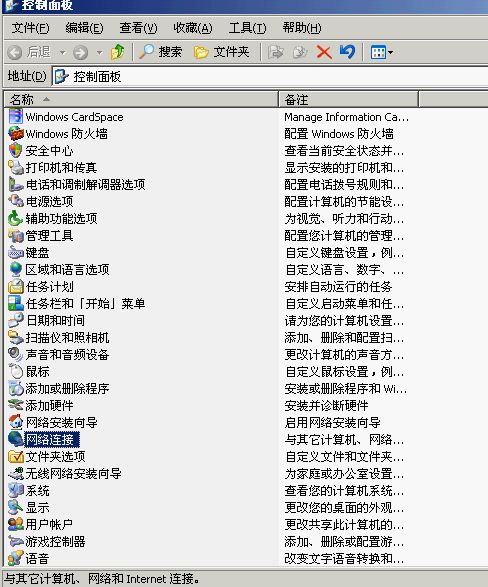This screenshot has height=587, width=488.
Task: Click the 地址 bar showing 控制面板
Action: click(x=269, y=76)
